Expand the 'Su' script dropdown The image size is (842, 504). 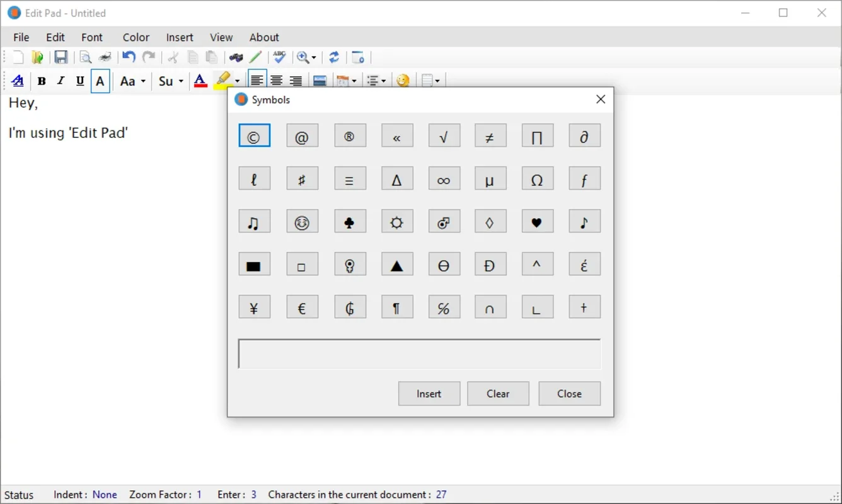pyautogui.click(x=171, y=81)
